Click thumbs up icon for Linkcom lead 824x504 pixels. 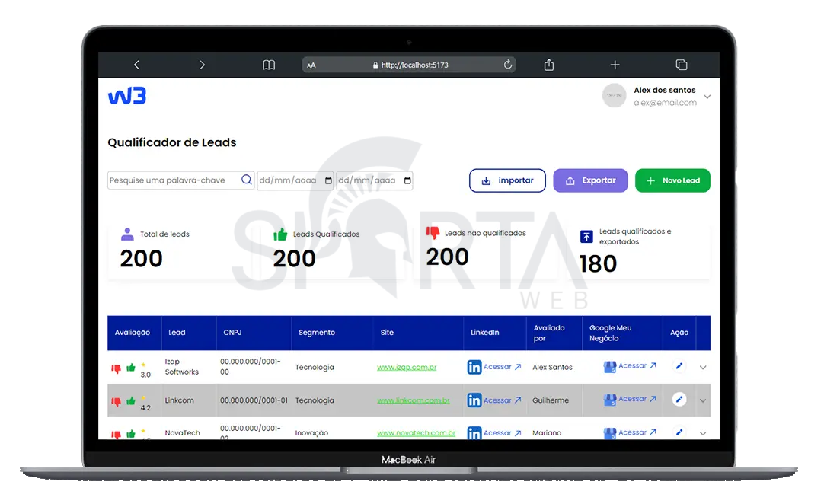pyautogui.click(x=131, y=400)
